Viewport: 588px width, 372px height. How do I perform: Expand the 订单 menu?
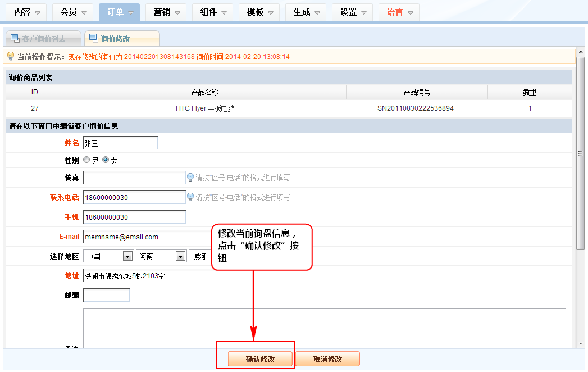(119, 12)
